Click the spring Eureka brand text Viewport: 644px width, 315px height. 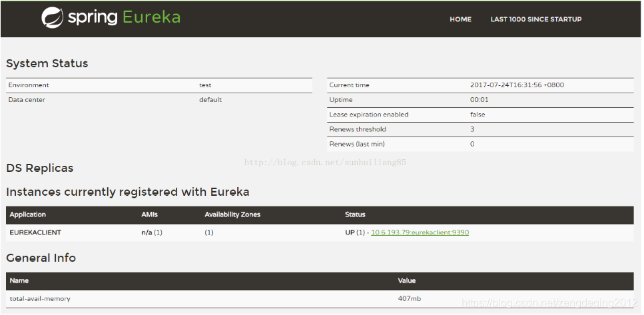[x=124, y=18]
